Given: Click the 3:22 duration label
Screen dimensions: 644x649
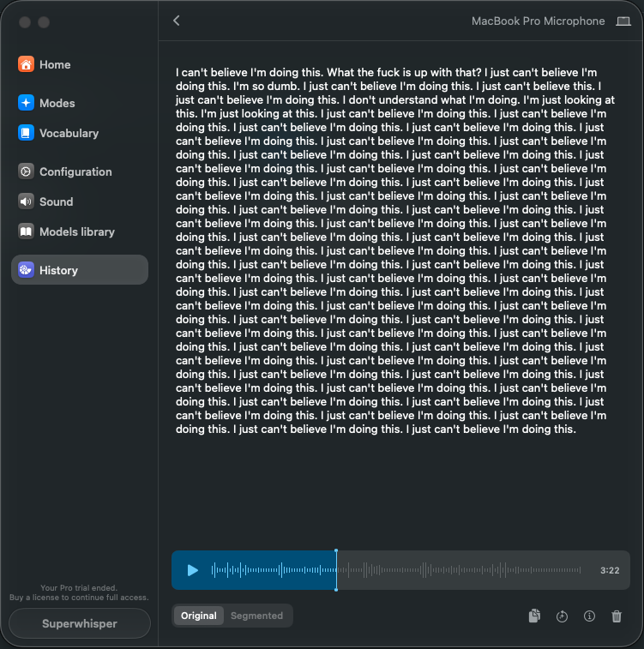Looking at the screenshot, I should coord(610,570).
